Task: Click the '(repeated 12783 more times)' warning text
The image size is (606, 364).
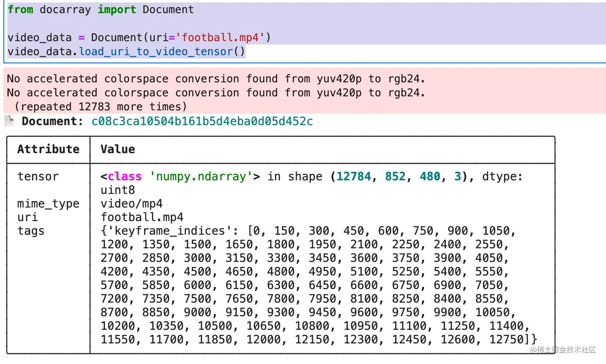Action: [100, 107]
